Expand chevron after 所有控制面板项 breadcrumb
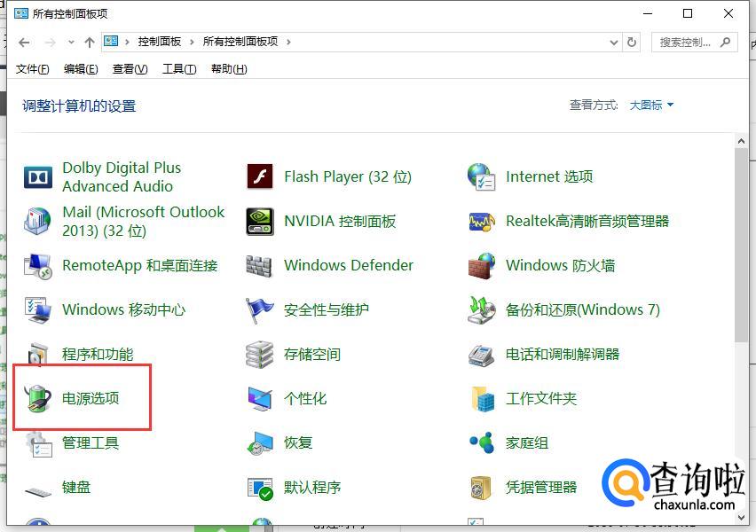Screen dimensions: 756x532 [x=288, y=42]
